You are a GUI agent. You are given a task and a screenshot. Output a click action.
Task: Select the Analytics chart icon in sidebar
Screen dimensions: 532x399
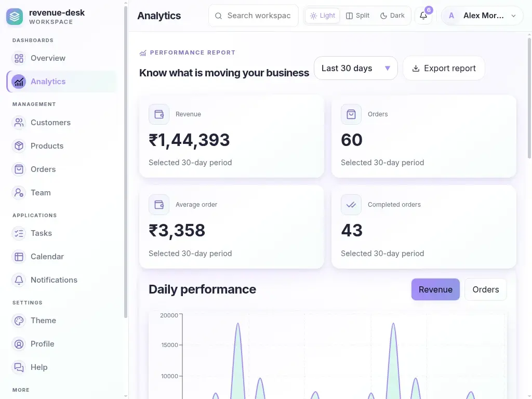point(19,82)
